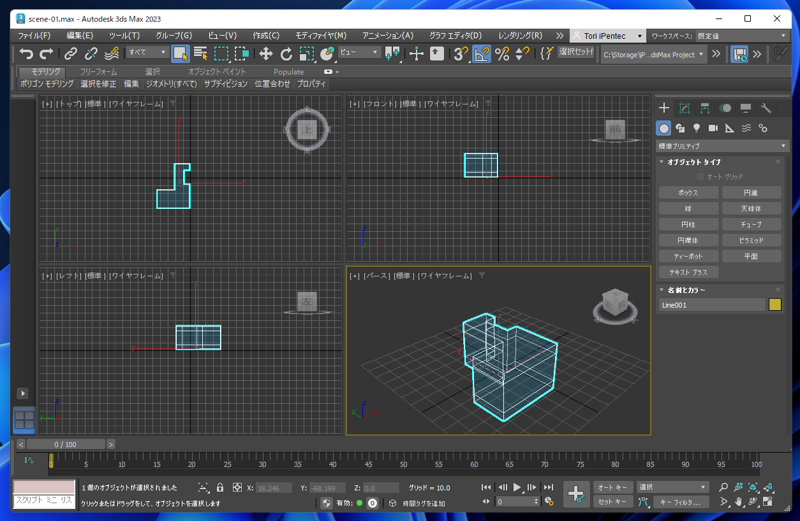The height and width of the screenshot is (521, 800).
Task: Click frame 50 on the track bar
Action: tap(403, 464)
